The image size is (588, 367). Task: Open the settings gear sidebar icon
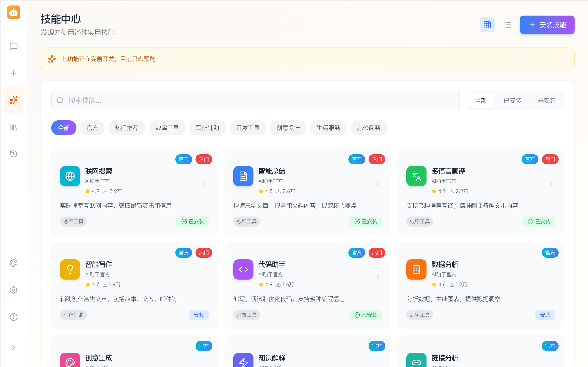click(14, 290)
